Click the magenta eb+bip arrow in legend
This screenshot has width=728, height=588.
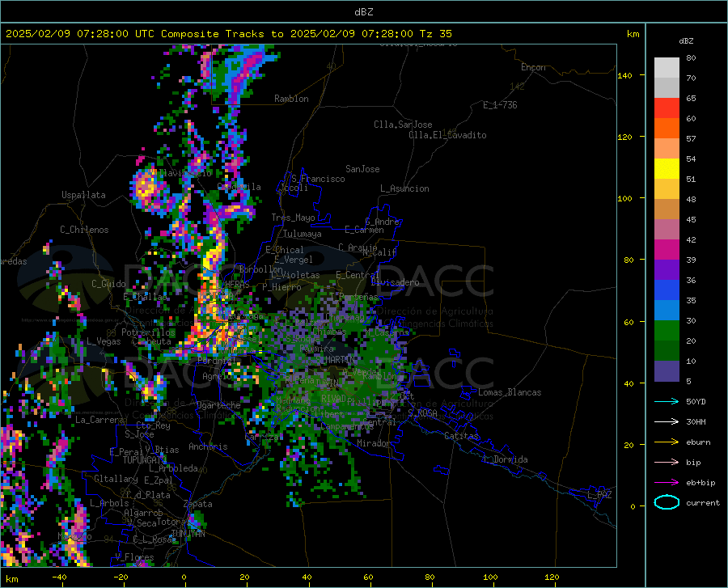[667, 483]
